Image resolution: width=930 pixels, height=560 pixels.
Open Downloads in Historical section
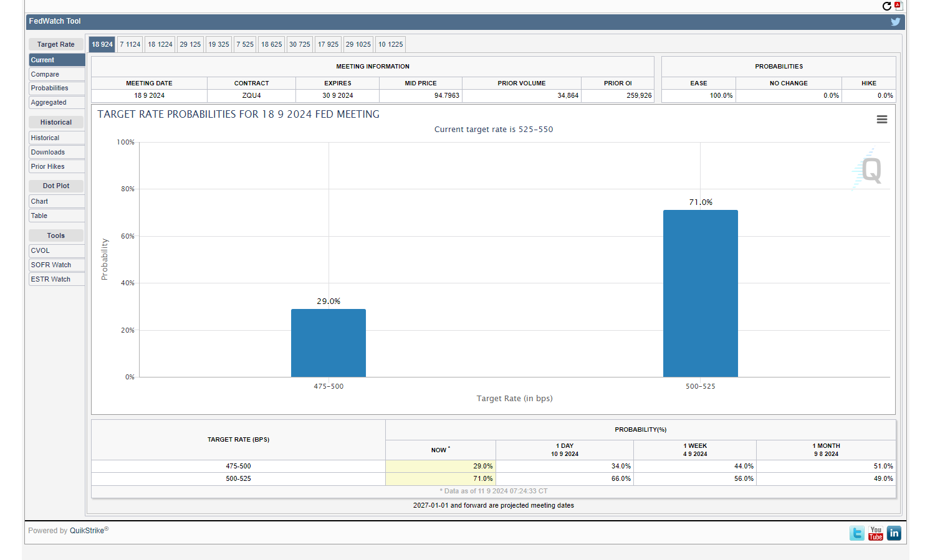tap(56, 152)
